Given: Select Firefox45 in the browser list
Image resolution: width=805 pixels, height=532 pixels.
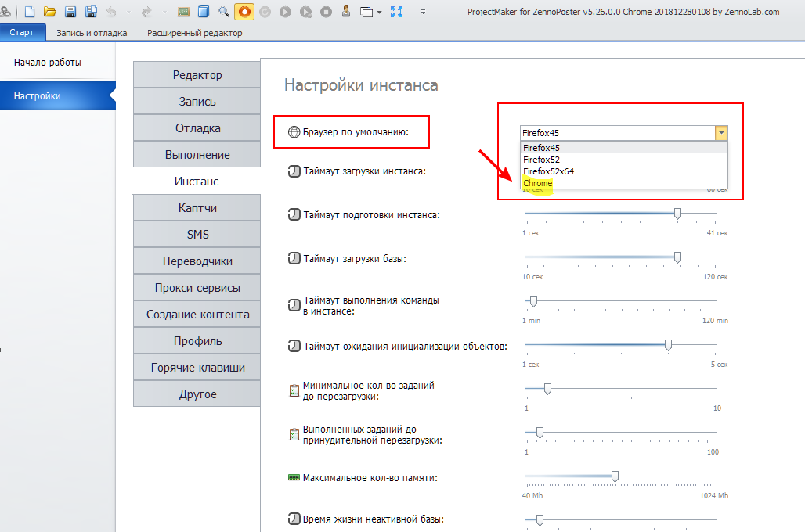Looking at the screenshot, I should click(624, 148).
